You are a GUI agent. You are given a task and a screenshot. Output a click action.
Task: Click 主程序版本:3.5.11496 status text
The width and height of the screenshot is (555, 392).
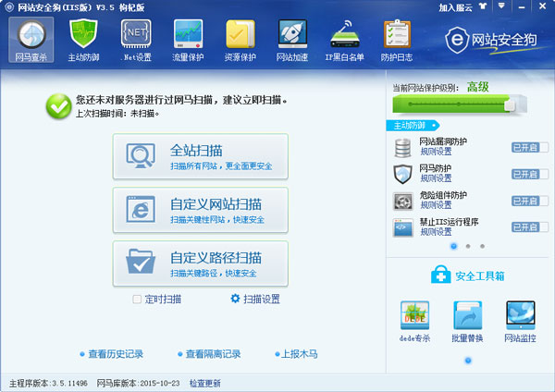tap(48, 383)
